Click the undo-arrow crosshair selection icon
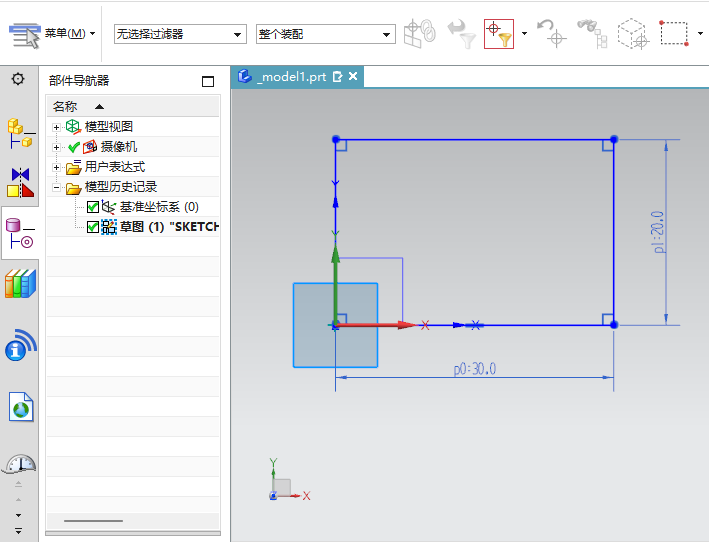This screenshot has height=542, width=709. tap(551, 33)
